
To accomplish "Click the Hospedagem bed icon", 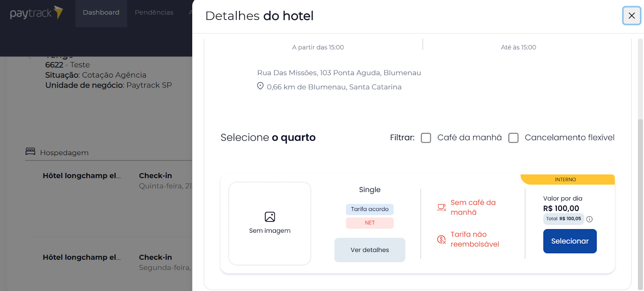I will coord(30,152).
